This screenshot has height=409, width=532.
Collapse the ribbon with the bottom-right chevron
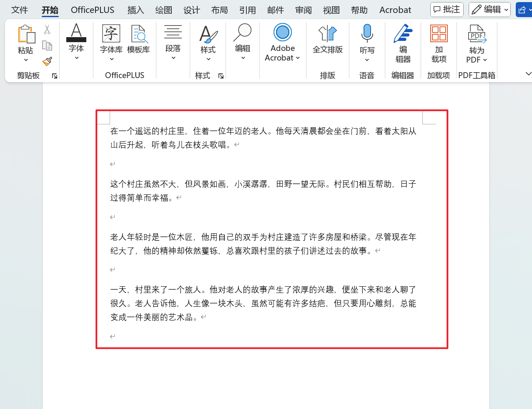529,74
